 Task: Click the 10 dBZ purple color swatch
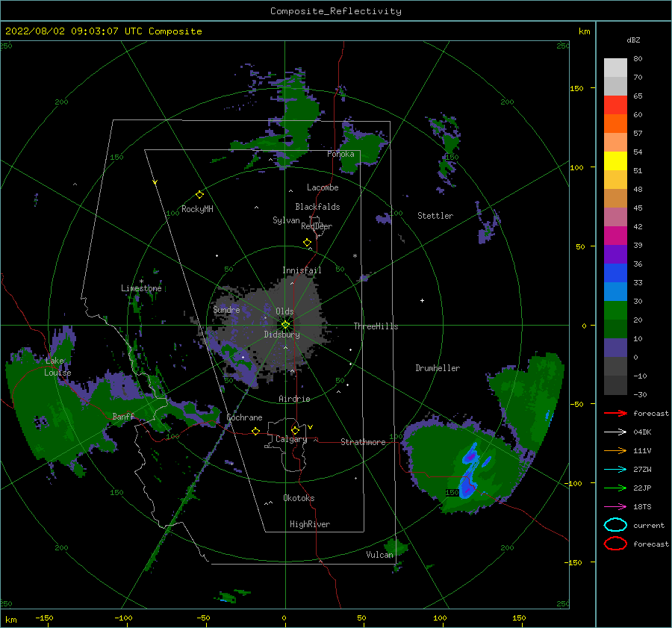click(615, 347)
